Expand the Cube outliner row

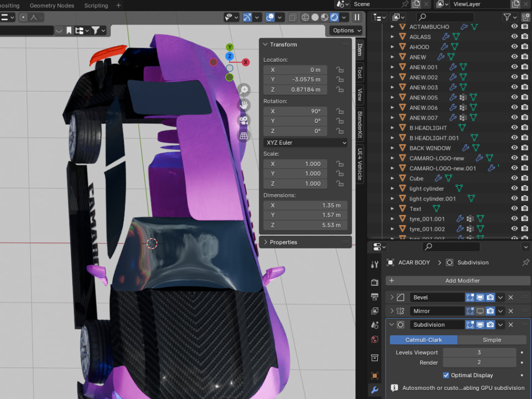tap(392, 178)
